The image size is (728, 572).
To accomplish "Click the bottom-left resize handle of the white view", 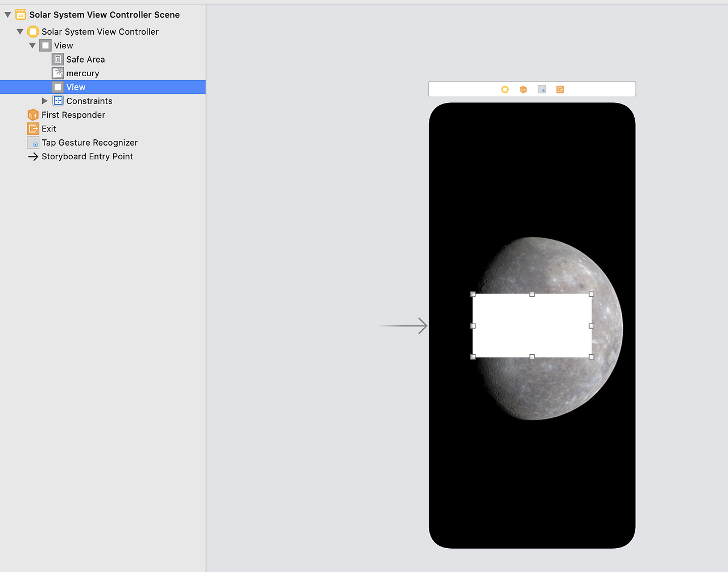I will click(473, 357).
